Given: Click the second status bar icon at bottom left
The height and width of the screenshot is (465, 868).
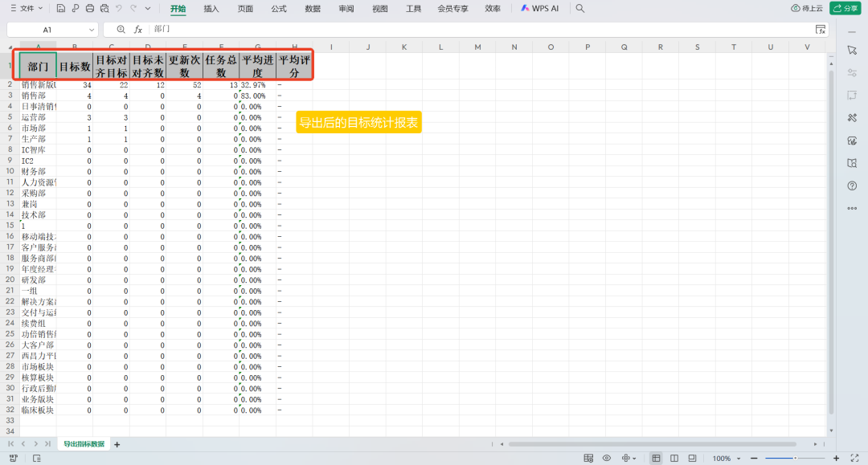Looking at the screenshot, I should [x=36, y=459].
